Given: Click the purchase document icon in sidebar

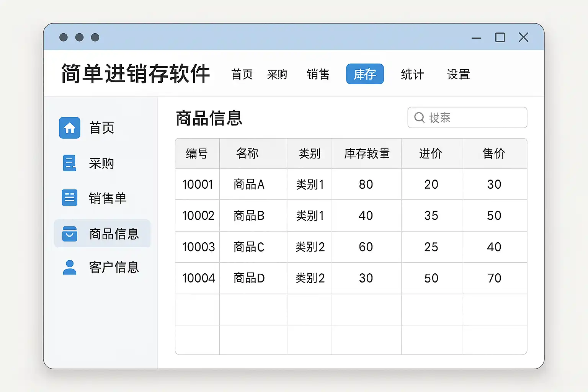Looking at the screenshot, I should coord(70,163).
